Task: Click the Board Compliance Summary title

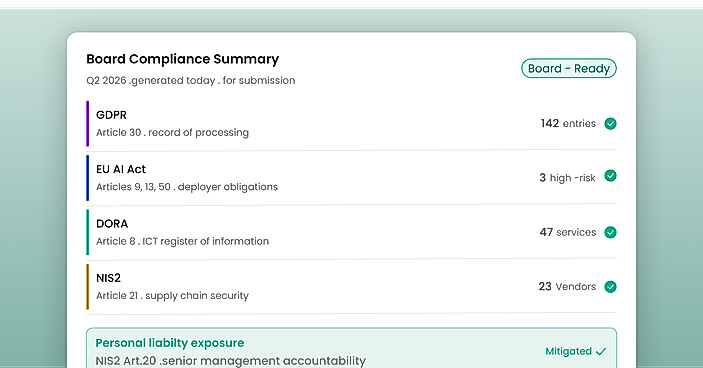Action: pos(182,59)
